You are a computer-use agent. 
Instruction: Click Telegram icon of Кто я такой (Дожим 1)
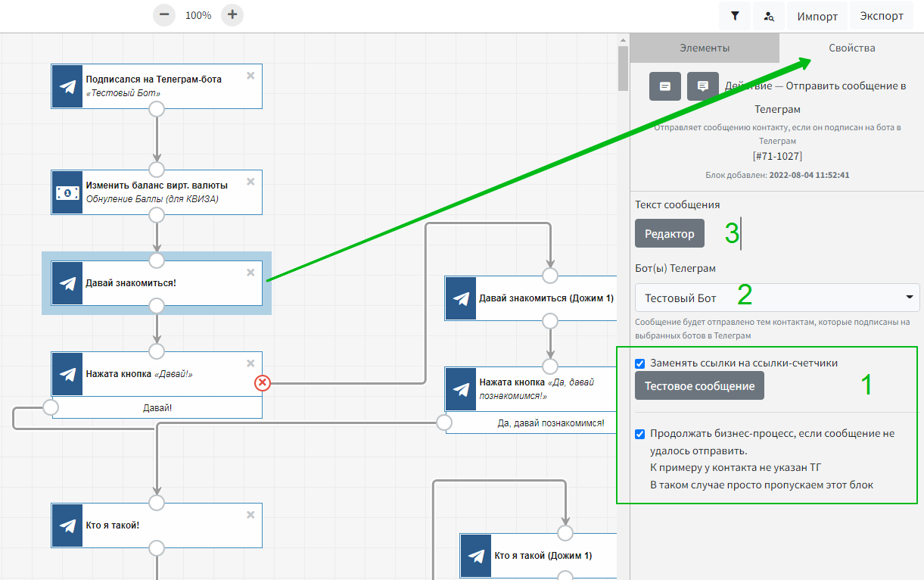click(476, 556)
